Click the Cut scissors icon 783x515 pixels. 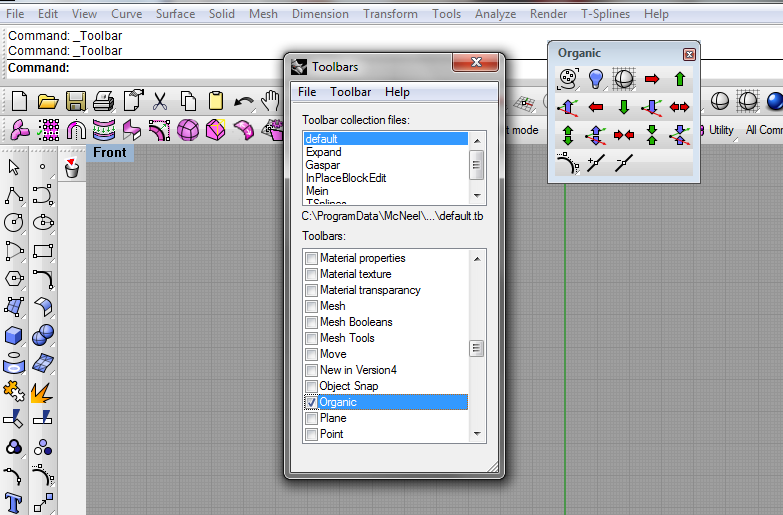[159, 101]
